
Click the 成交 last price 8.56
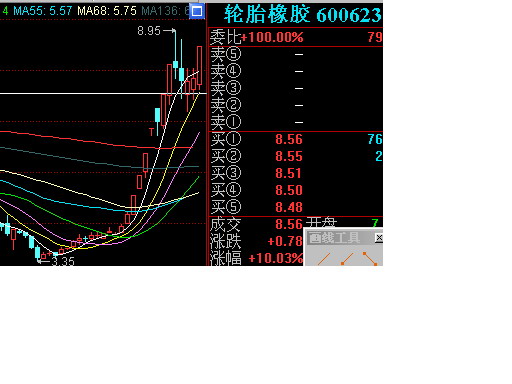289,224
